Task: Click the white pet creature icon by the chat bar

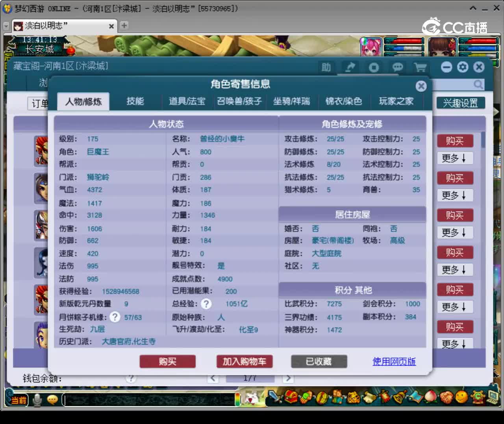Action: 252,398
